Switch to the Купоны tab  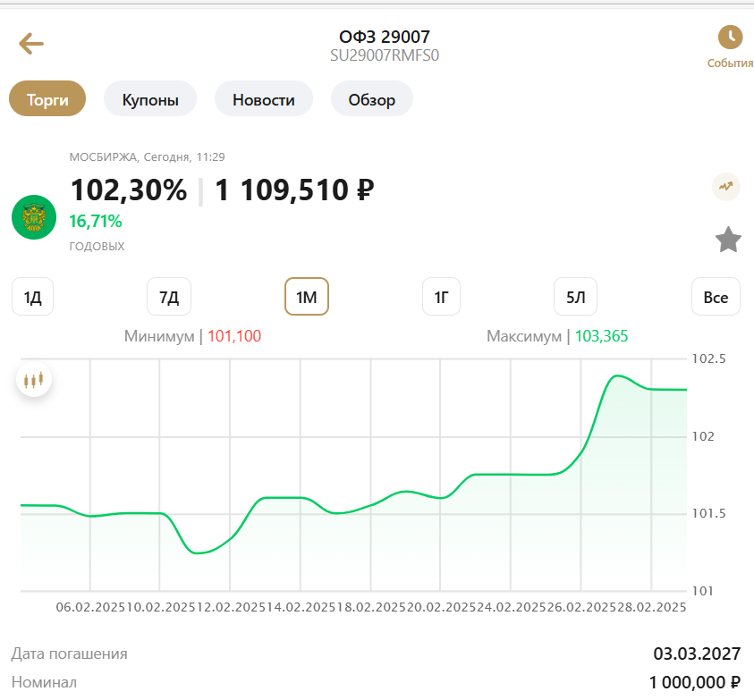(x=150, y=99)
